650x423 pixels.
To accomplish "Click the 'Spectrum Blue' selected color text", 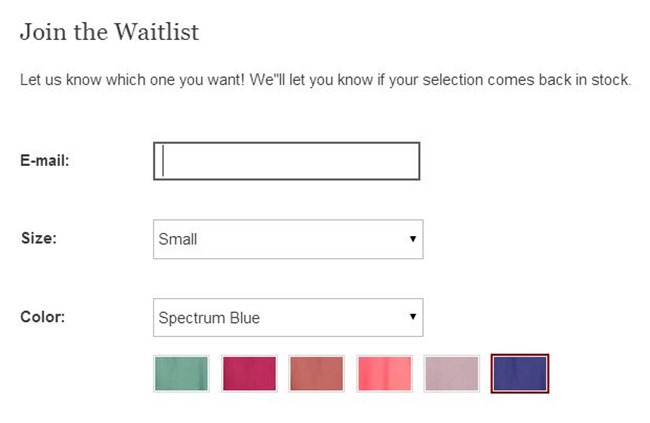I will tap(209, 318).
